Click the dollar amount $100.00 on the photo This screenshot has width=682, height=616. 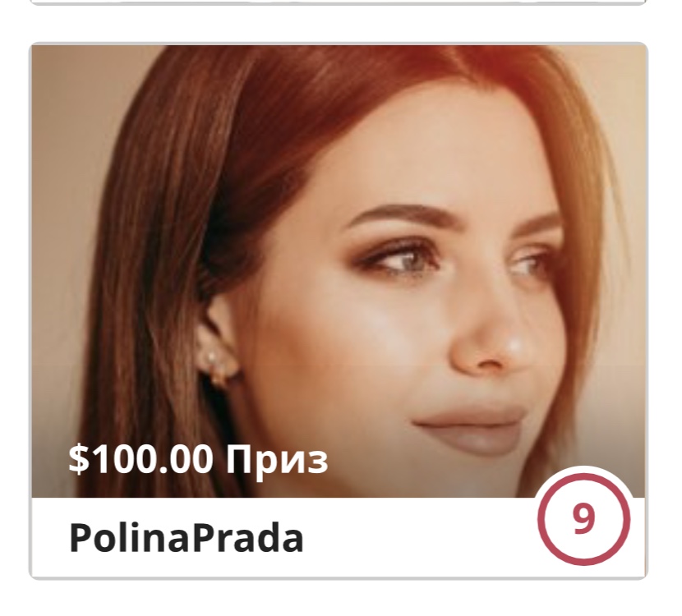(x=141, y=459)
